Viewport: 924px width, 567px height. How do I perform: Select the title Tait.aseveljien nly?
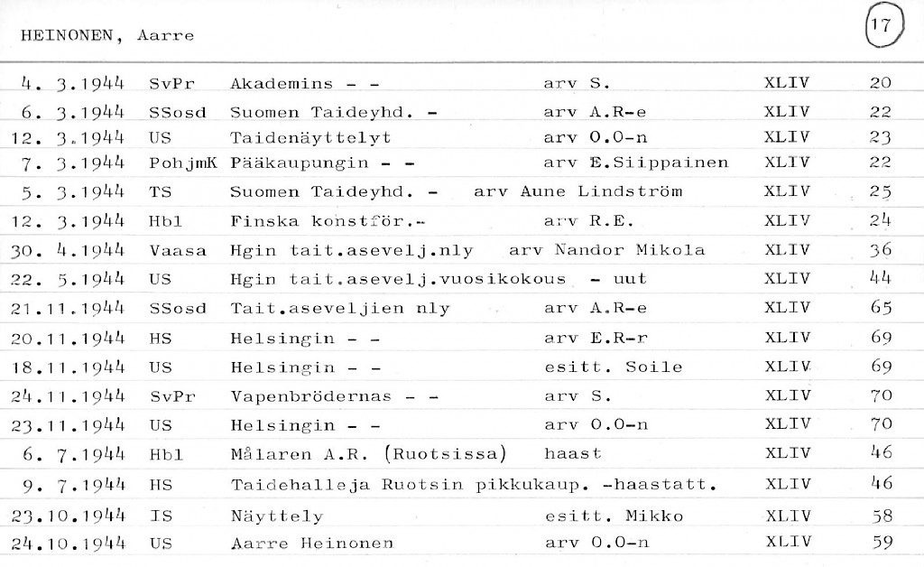339,308
